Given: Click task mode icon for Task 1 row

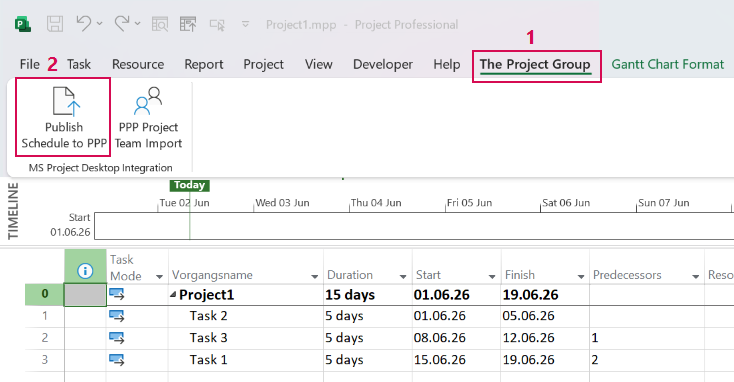Looking at the screenshot, I should click(117, 360).
